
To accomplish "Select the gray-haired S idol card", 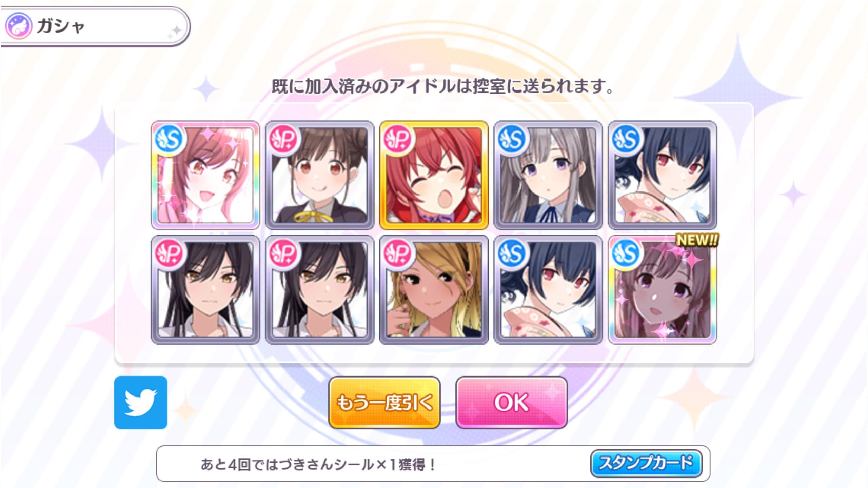I will click(x=548, y=175).
